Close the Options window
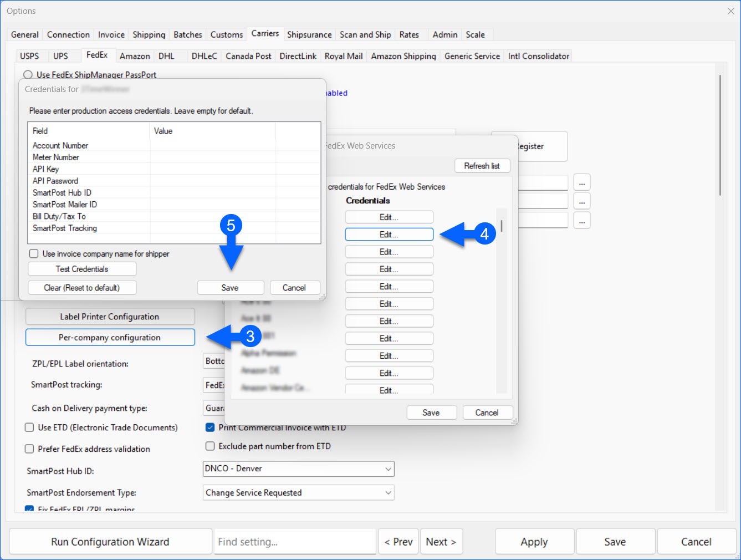741x560 pixels. coord(730,11)
